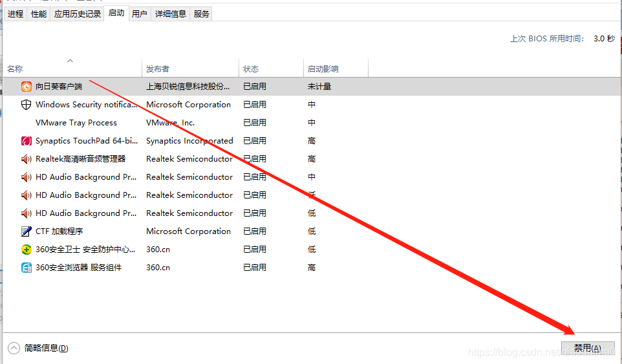Switch to the 性能 tab
The width and height of the screenshot is (622, 364).
tap(39, 14)
